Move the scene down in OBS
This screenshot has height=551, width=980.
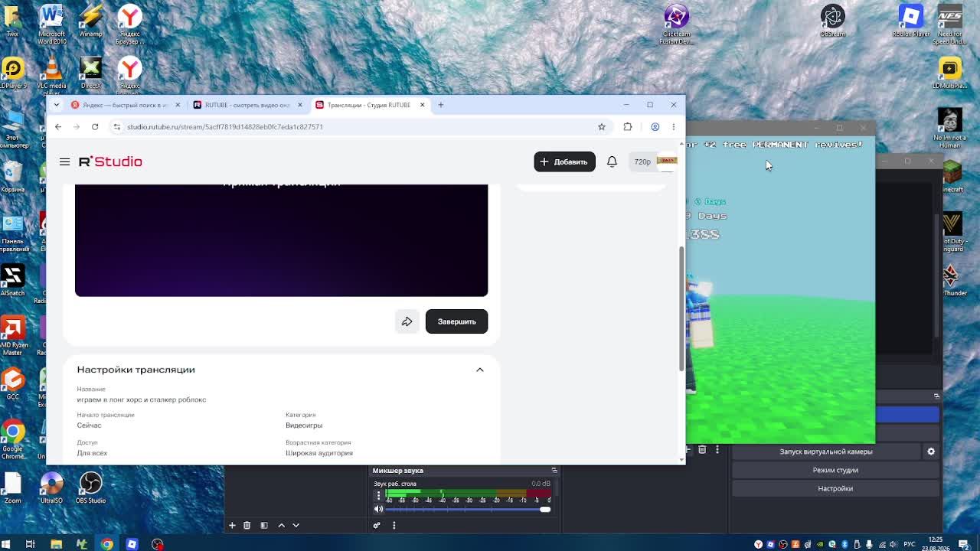pyautogui.click(x=296, y=525)
